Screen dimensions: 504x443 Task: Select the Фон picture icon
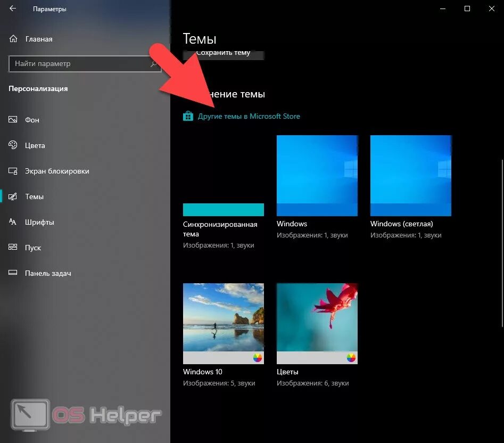point(13,120)
